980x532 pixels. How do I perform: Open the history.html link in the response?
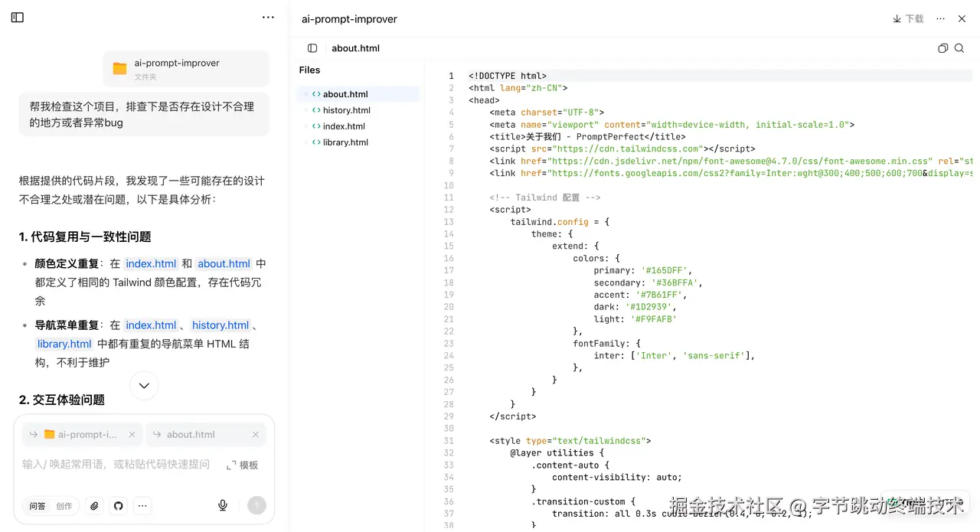[x=220, y=325]
